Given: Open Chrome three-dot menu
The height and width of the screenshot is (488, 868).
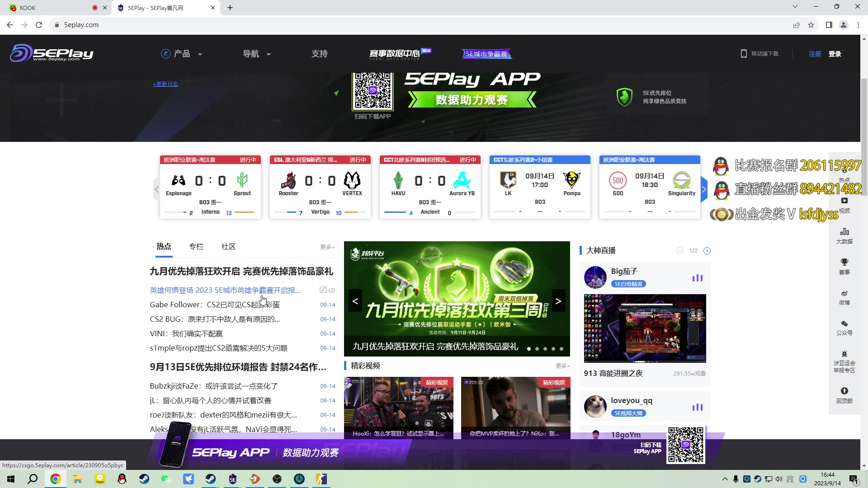Looking at the screenshot, I should (x=858, y=25).
